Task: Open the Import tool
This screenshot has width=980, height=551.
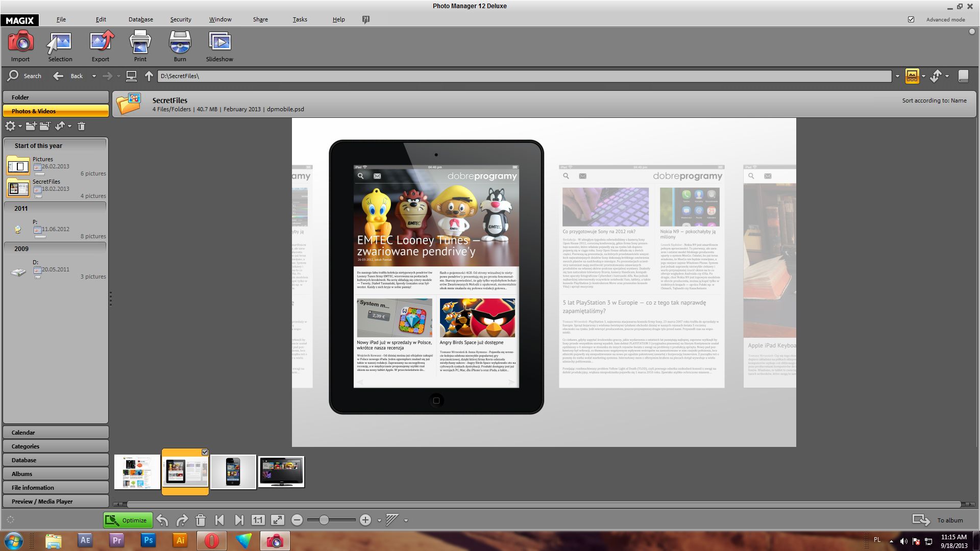Action: point(20,46)
